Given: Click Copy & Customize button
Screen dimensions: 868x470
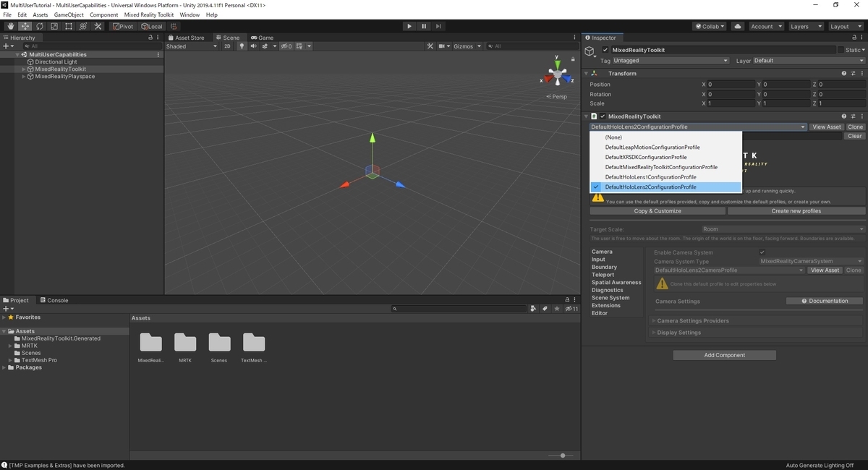Looking at the screenshot, I should point(658,211).
